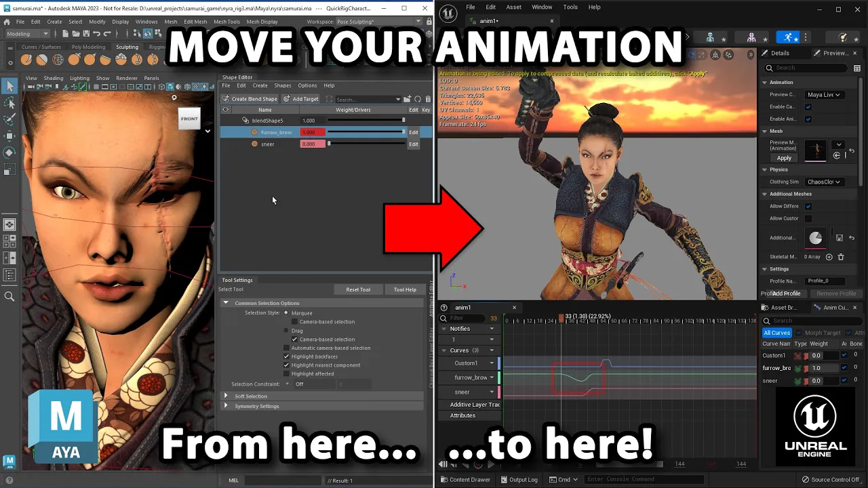Open the Content Drawer
This screenshot has height=488, width=868.
pos(465,480)
